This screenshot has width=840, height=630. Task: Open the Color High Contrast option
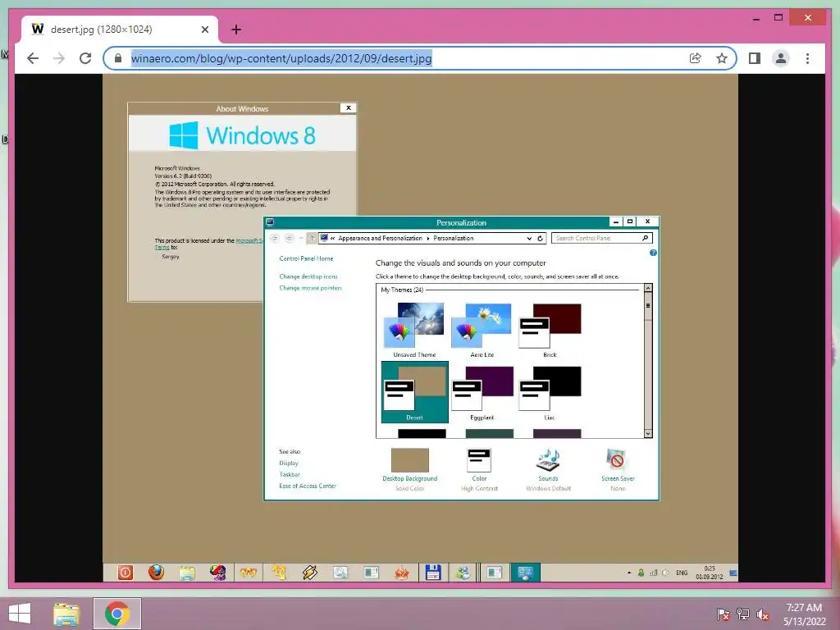[x=479, y=469]
